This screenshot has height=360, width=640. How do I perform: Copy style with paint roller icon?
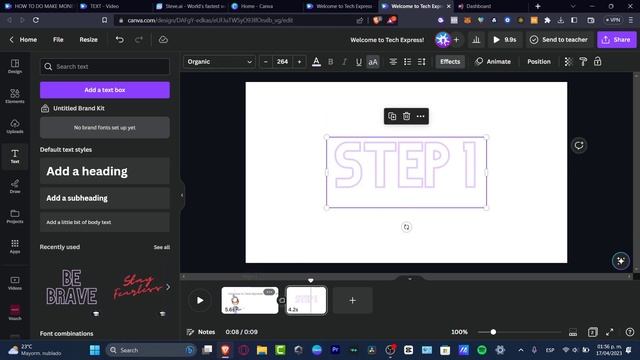(x=583, y=62)
